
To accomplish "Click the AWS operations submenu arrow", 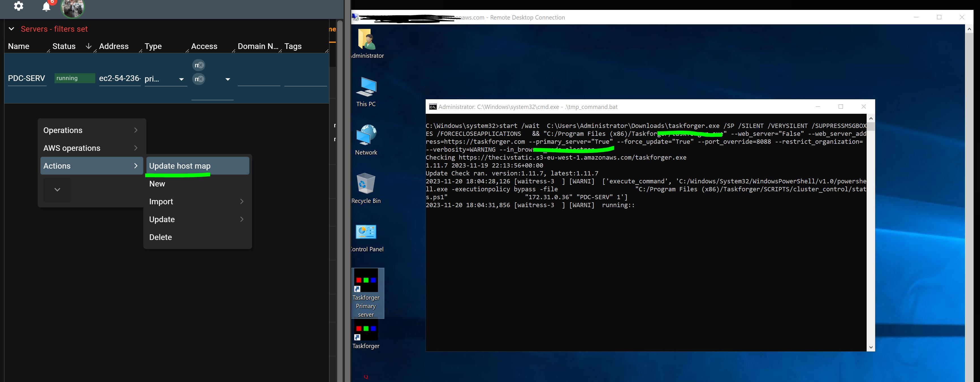I will (x=136, y=148).
